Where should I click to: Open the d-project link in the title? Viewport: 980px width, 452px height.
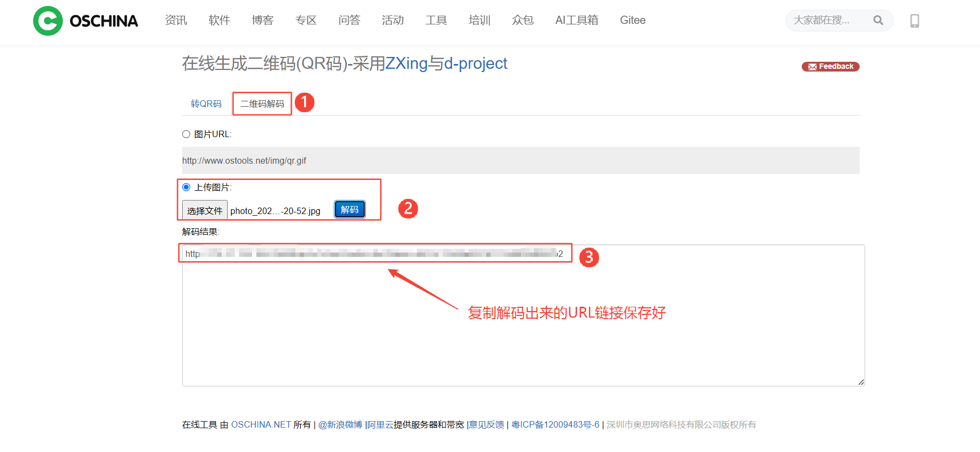(x=475, y=64)
